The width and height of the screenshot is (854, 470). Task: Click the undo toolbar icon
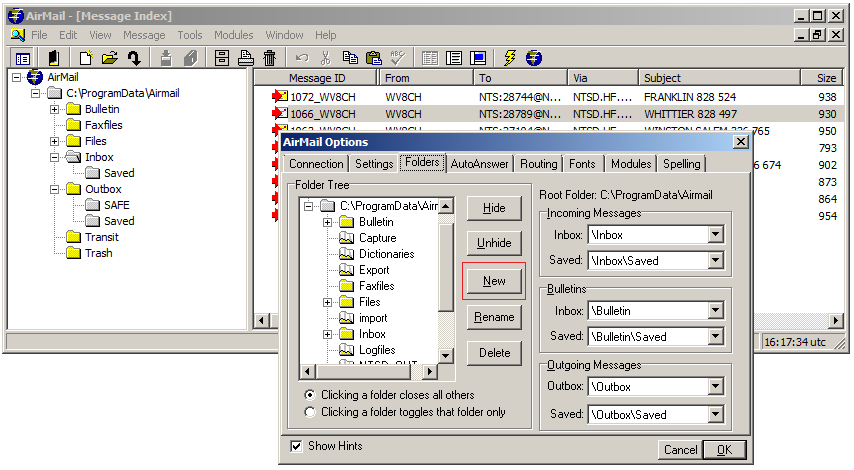pos(302,58)
